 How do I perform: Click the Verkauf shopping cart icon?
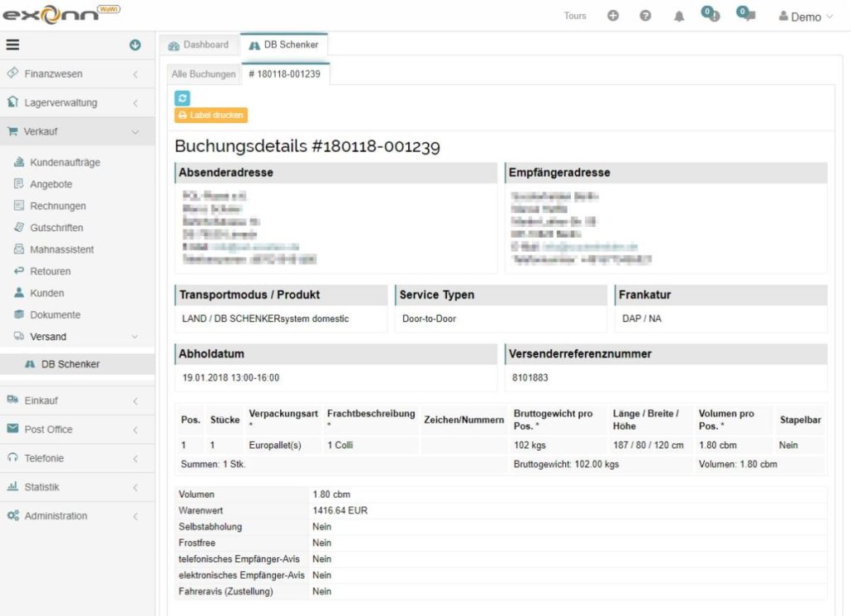[12, 131]
